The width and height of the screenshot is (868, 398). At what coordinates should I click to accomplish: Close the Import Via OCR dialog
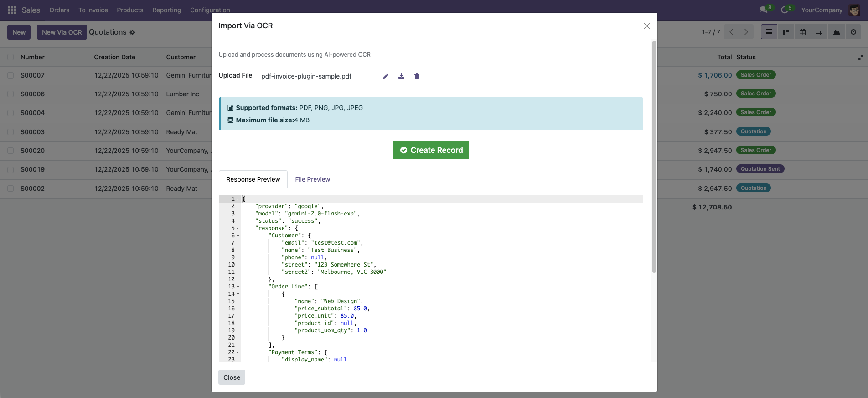pyautogui.click(x=646, y=26)
